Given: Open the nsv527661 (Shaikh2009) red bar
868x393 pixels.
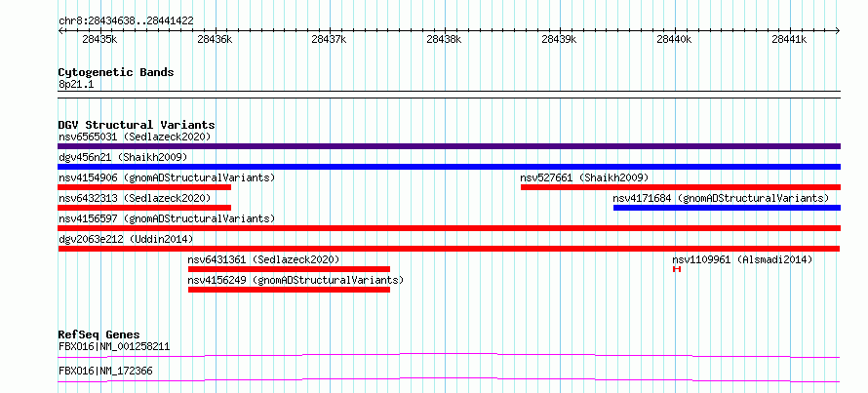Looking at the screenshot, I should [x=681, y=187].
